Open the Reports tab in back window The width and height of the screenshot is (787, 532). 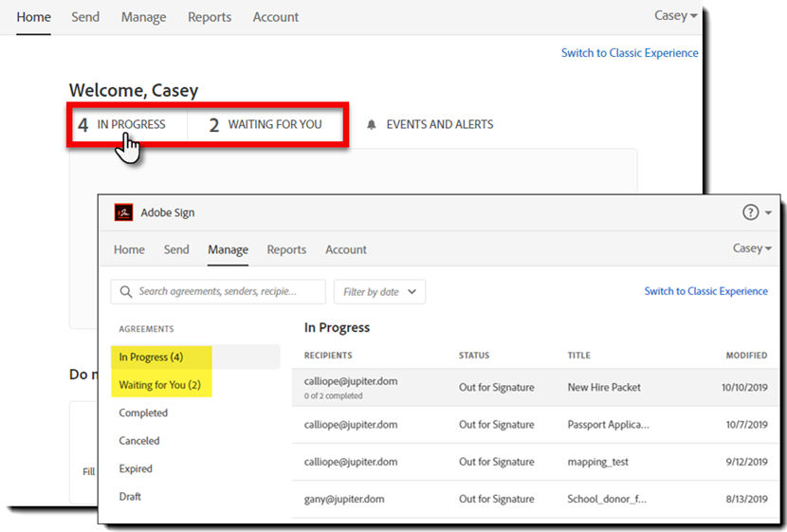coord(210,17)
